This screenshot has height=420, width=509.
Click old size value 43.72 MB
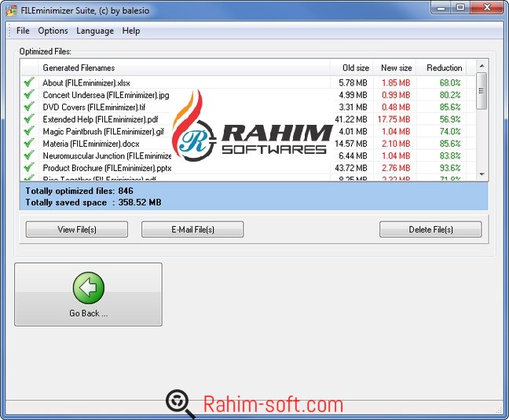coord(351,168)
